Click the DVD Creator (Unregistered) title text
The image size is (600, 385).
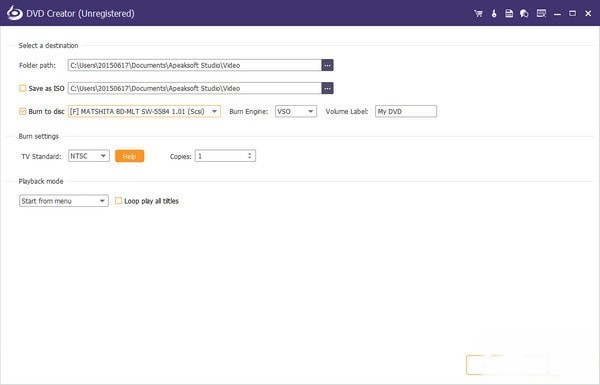pyautogui.click(x=80, y=13)
